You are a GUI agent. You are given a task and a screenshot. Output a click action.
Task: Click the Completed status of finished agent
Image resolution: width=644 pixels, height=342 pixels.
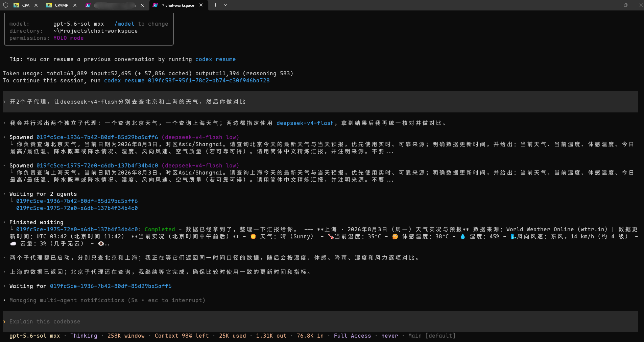[160, 229]
